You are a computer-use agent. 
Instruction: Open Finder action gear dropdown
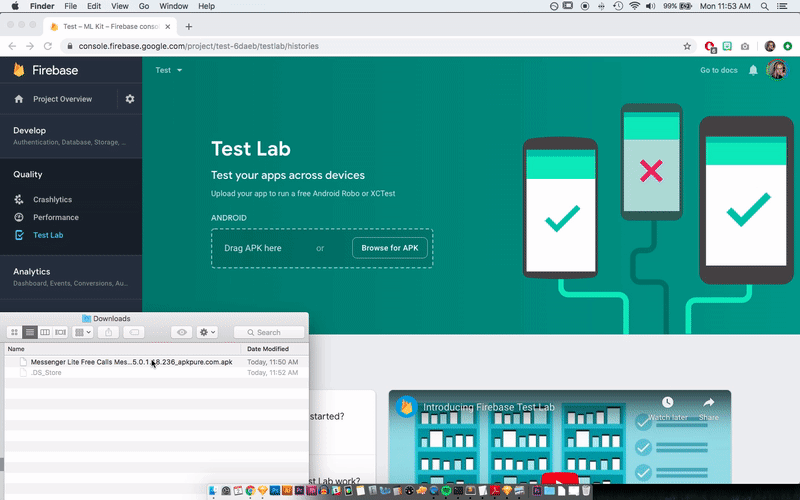[207, 332]
